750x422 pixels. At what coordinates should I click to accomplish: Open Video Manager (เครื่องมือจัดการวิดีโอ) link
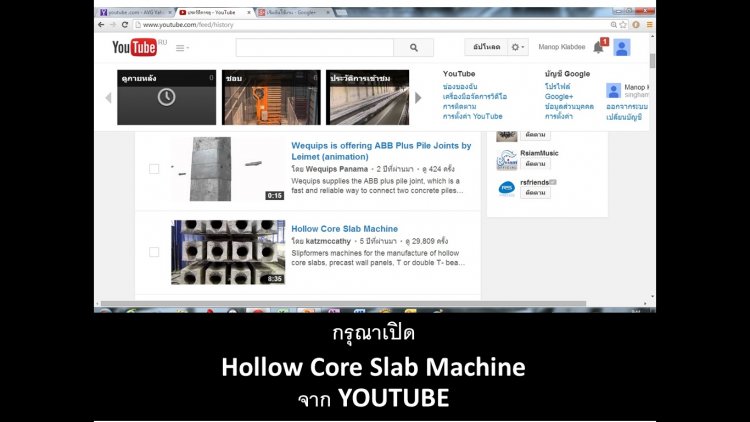pos(474,97)
